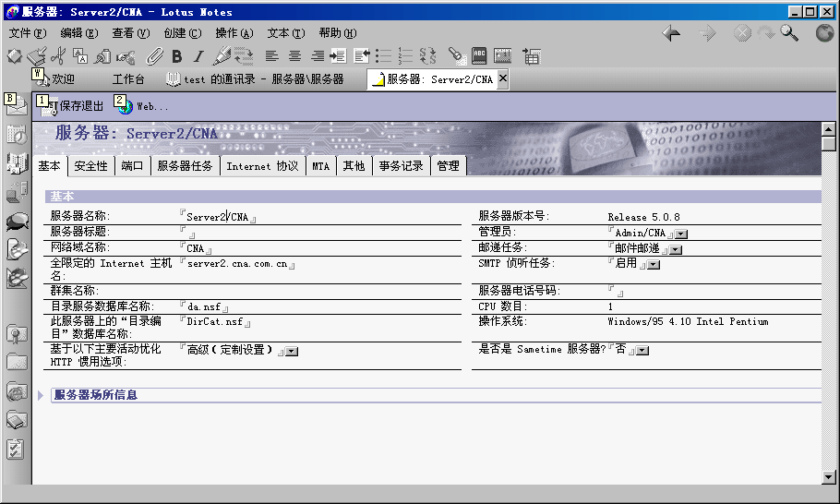Open the SMTP 侦听任务 dropdown arrow
This screenshot has height=504, width=840.
(654, 265)
